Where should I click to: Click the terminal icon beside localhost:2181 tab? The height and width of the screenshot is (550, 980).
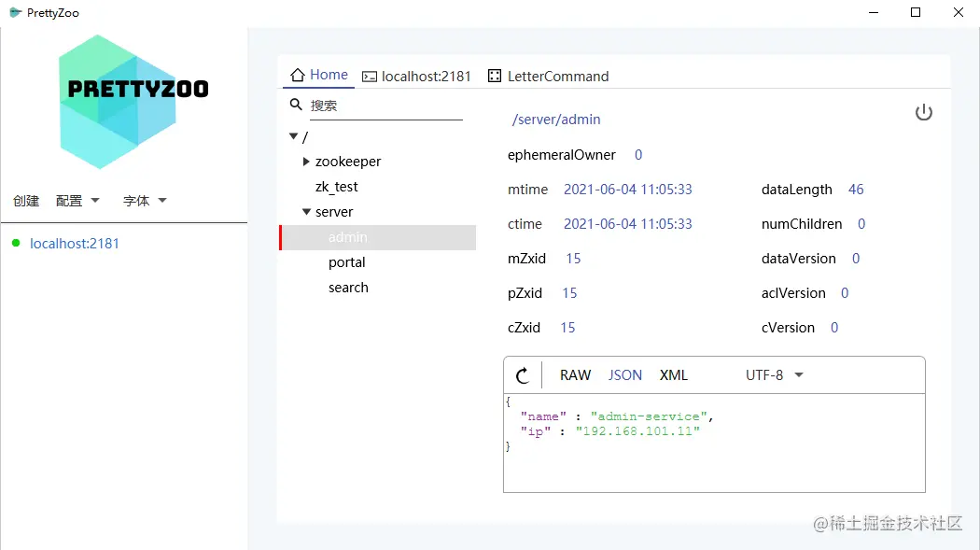point(370,77)
